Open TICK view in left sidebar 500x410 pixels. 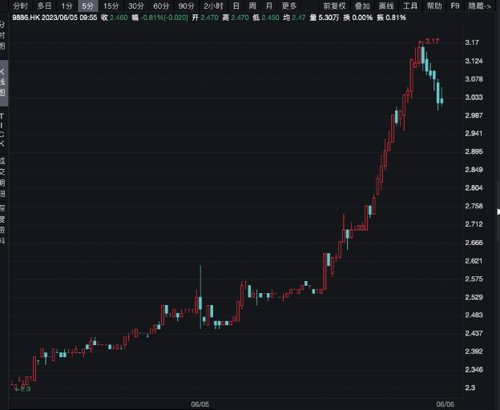[x=3, y=130]
